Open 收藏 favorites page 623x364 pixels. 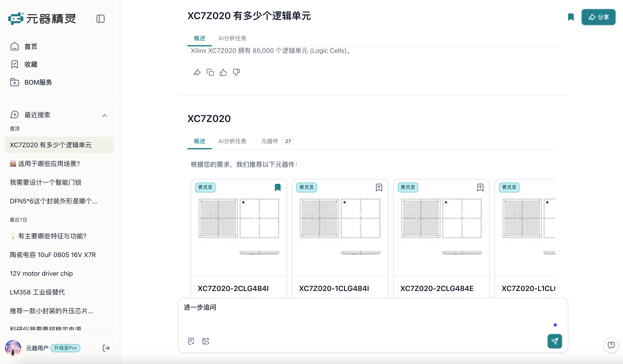tap(31, 64)
